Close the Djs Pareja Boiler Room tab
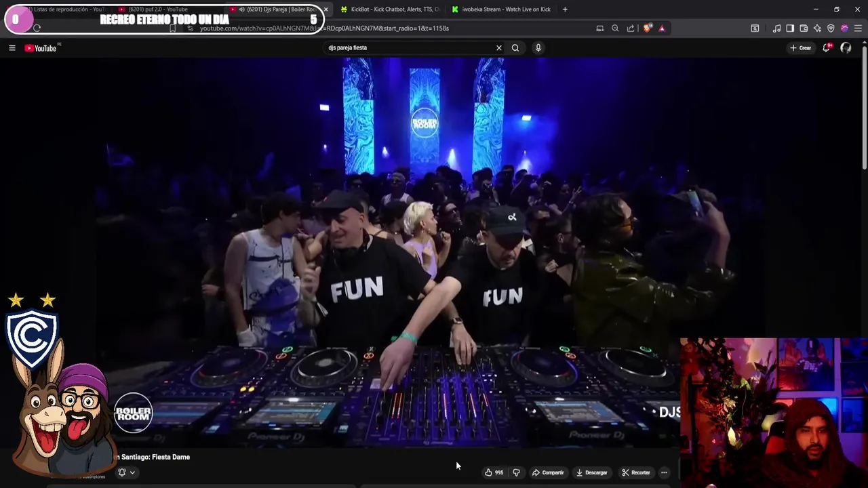868x488 pixels. [326, 9]
